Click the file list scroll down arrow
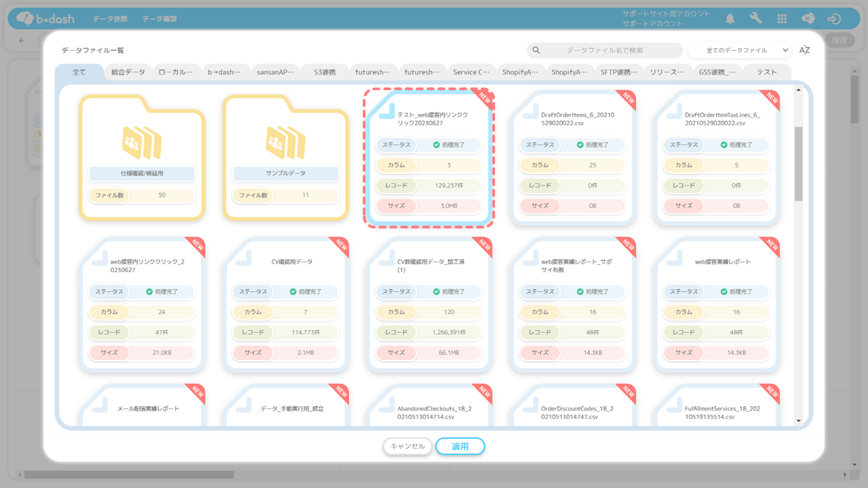The width and height of the screenshot is (868, 488). (x=798, y=420)
